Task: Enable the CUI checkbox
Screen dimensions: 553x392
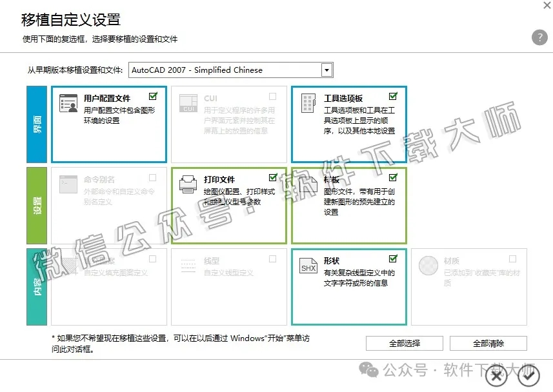Action: click(x=272, y=95)
